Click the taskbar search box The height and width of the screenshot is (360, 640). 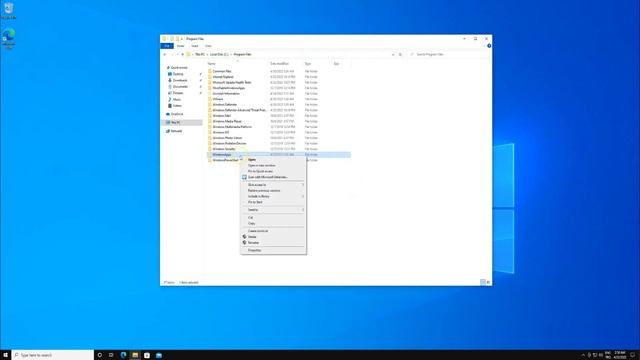click(53, 355)
